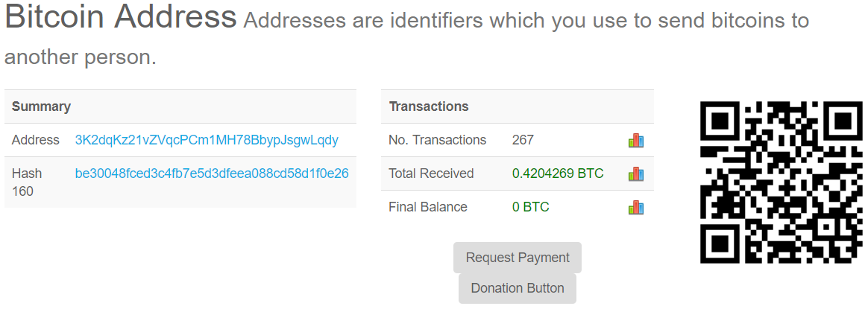Click the address QR code image
Image resolution: width=868 pixels, height=309 pixels.
coord(781,182)
